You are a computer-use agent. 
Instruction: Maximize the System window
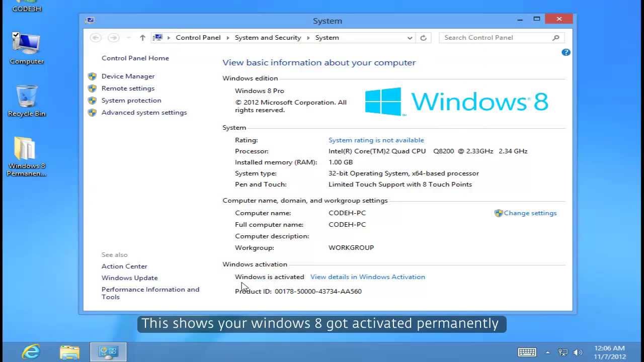tap(537, 19)
